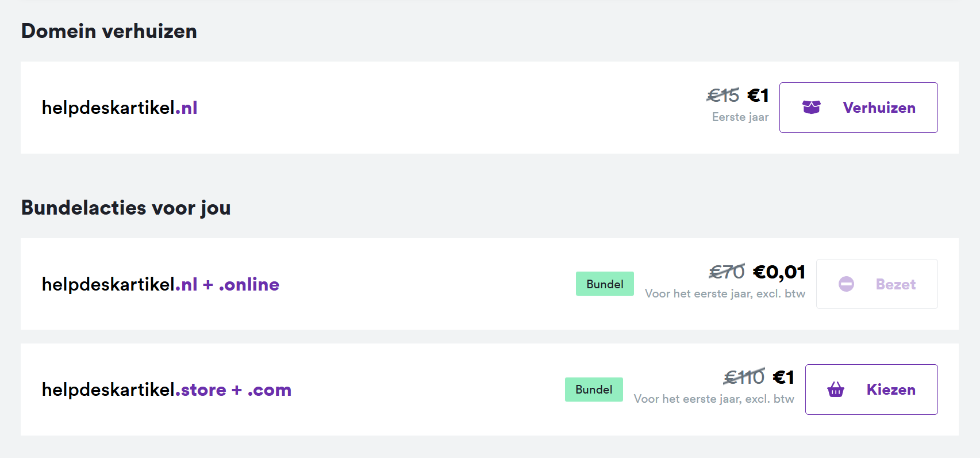This screenshot has width=980, height=458.
Task: Click the struck-through €110 price
Action: pyautogui.click(x=744, y=377)
